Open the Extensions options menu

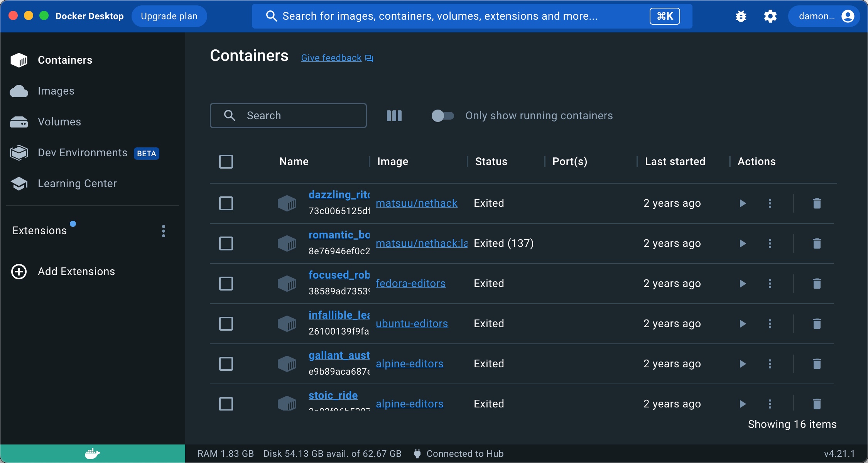point(164,231)
